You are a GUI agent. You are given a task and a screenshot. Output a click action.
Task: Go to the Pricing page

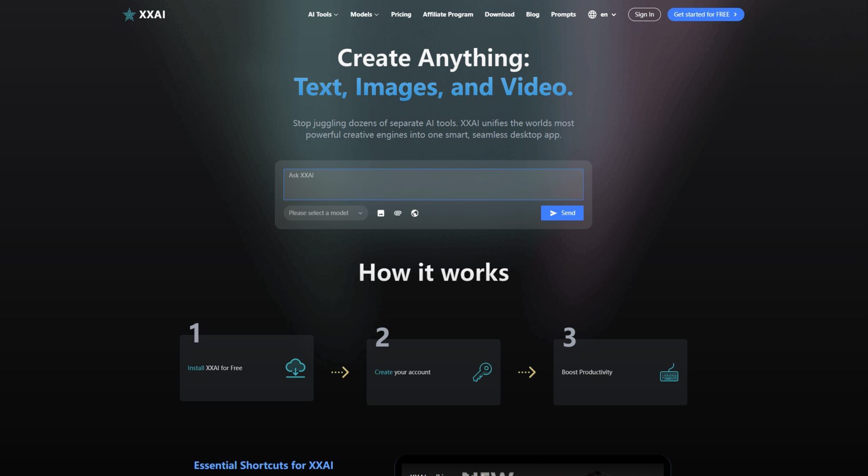[401, 14]
